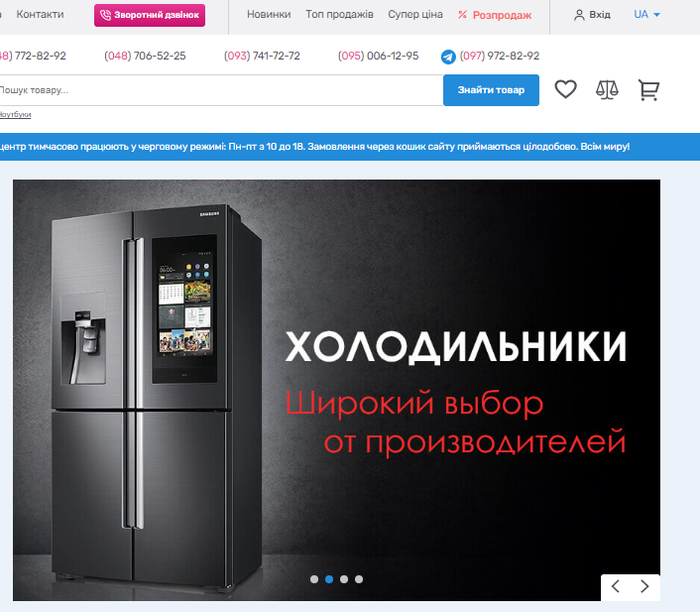The height and width of the screenshot is (612, 700).
Task: Click the Знайти товар button
Action: [x=491, y=90]
